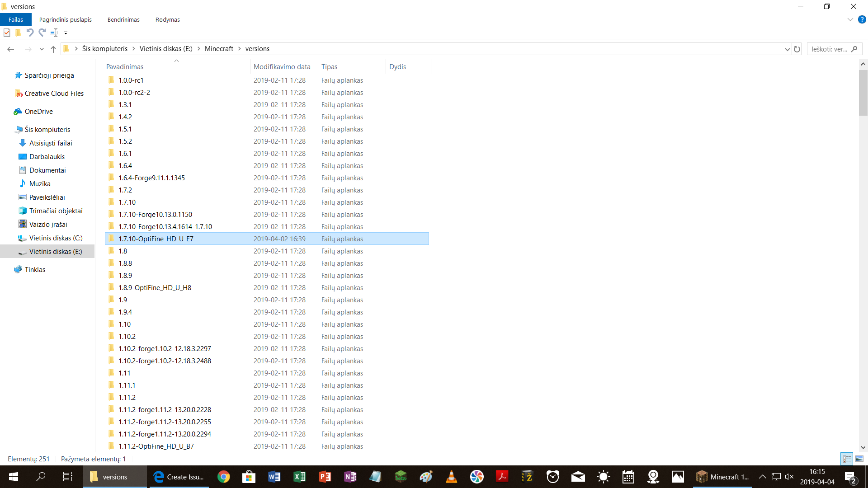Open Google Chrome from the taskbar
Screen dimensions: 868x488
tap(223, 477)
